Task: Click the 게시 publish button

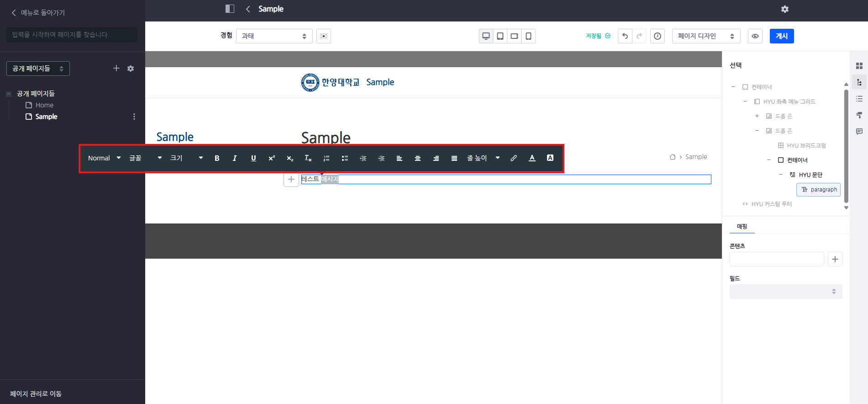Action: tap(781, 36)
